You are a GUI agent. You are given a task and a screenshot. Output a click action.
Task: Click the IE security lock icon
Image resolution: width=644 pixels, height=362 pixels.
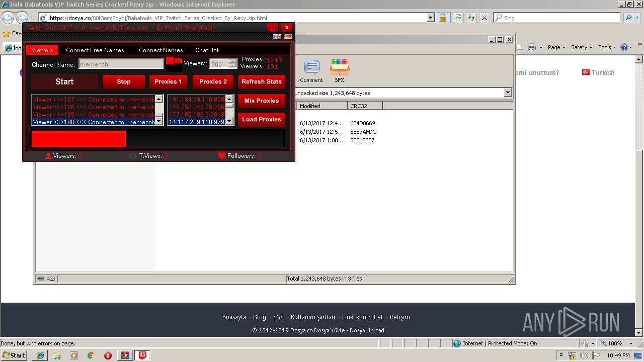coord(443,18)
